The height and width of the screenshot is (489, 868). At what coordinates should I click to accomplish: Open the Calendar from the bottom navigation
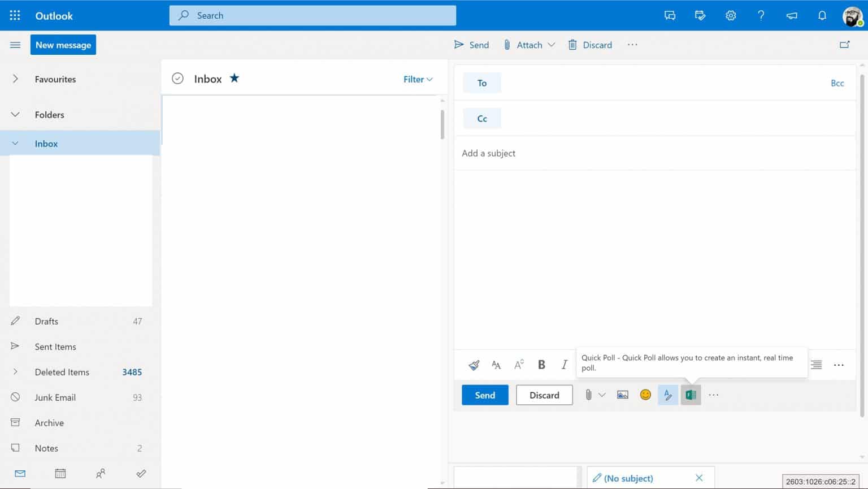click(x=60, y=473)
